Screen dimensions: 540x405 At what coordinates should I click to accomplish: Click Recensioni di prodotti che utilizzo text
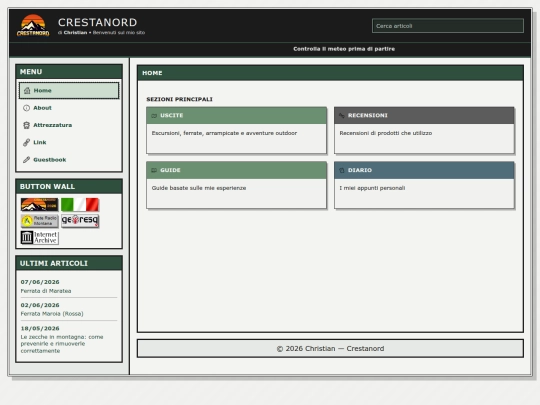pos(386,133)
